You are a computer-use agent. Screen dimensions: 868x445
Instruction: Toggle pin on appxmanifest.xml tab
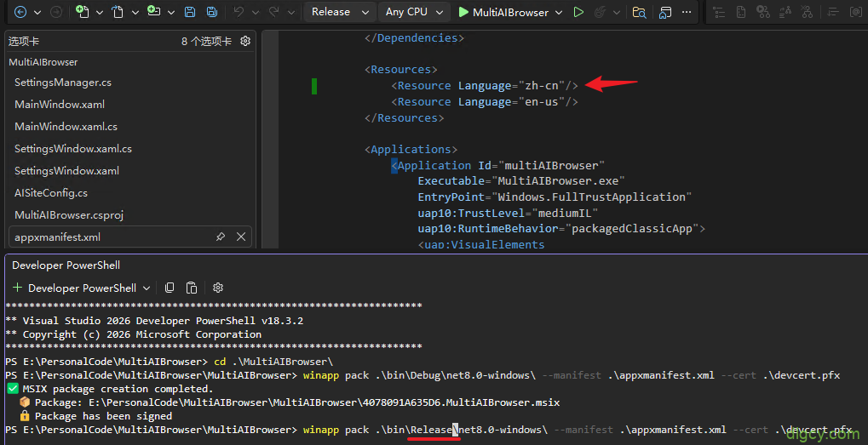tap(221, 237)
